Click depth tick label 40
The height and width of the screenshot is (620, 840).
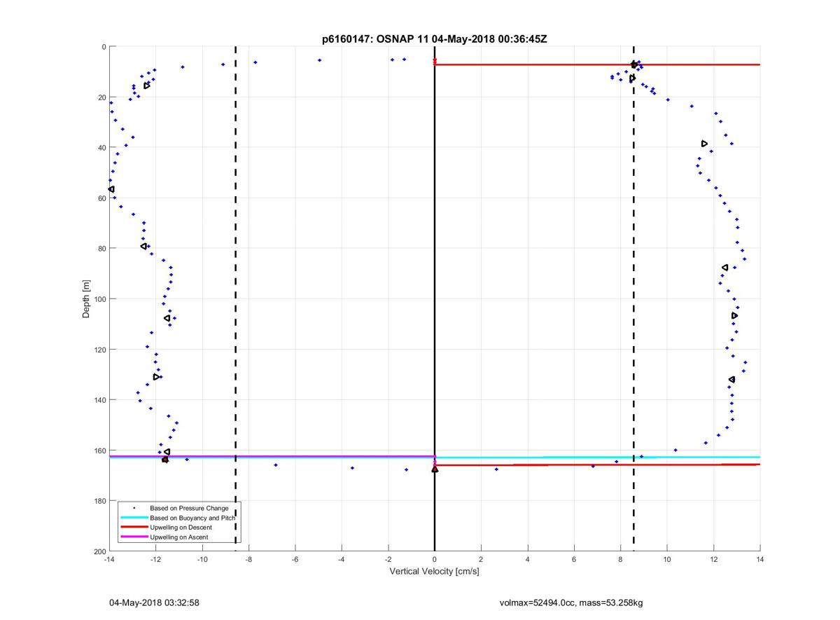pyautogui.click(x=101, y=148)
